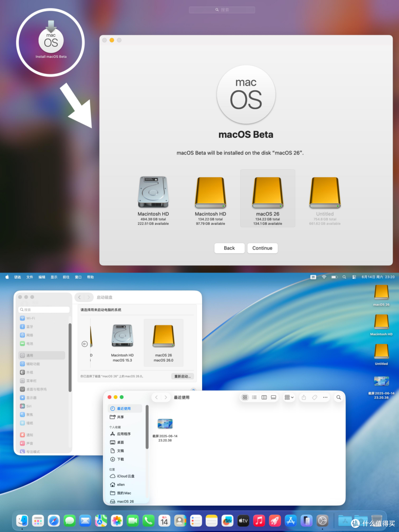
Task: Select macOS 26 macOS 26.0 startup disk
Action: (x=163, y=343)
